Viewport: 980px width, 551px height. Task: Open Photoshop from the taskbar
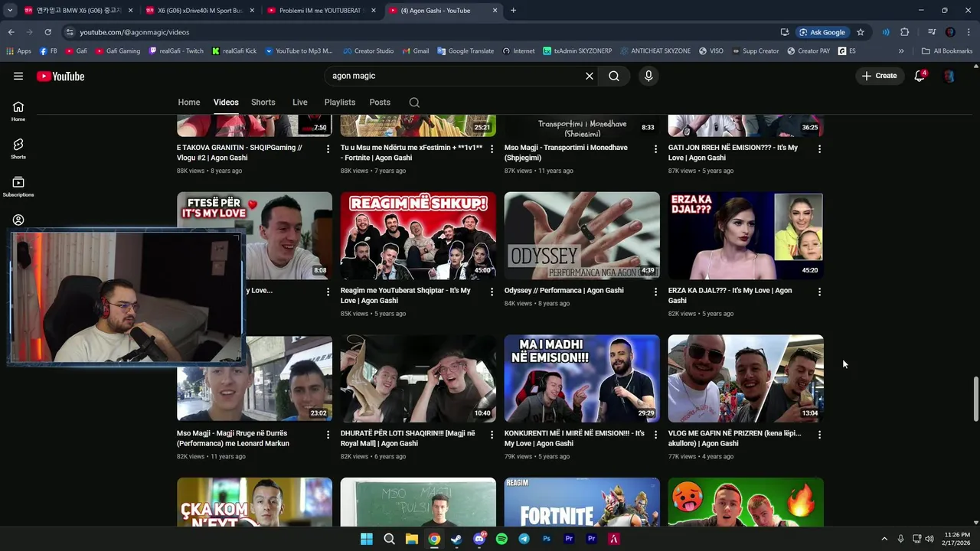(547, 539)
